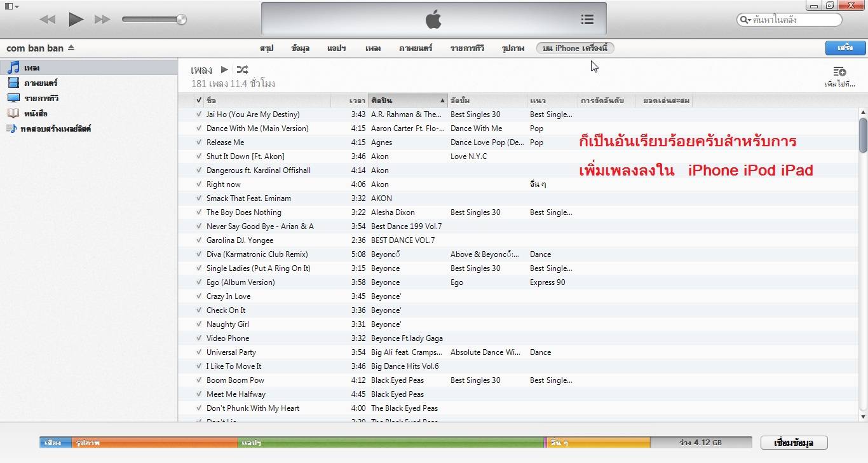Click the orange รูปภาพ capacity segment

(x=154, y=443)
